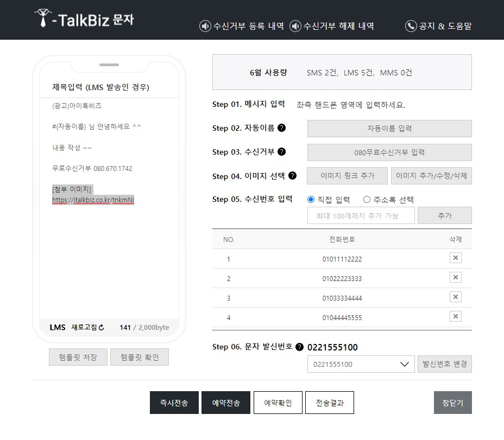504x440 pixels.
Task: Click '[첨부 이미지]' text in message
Action: tap(72, 189)
